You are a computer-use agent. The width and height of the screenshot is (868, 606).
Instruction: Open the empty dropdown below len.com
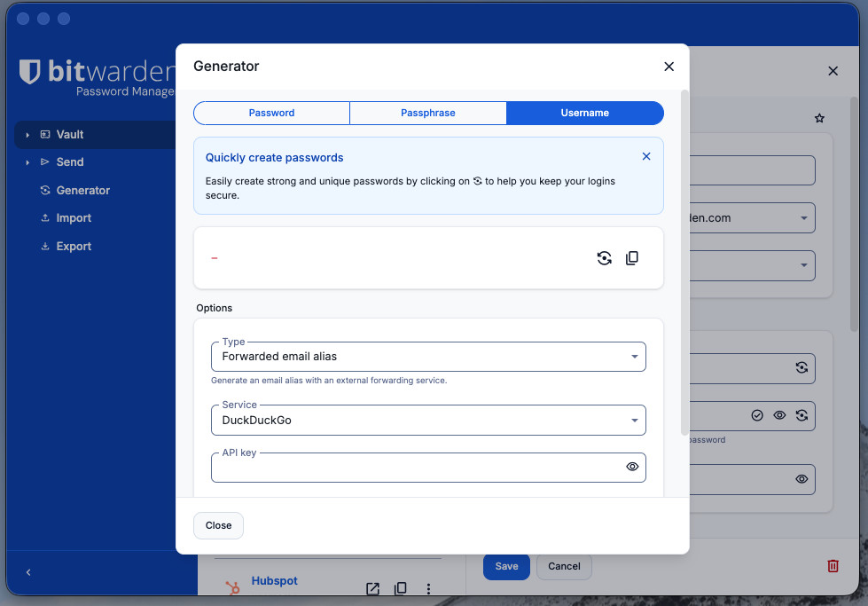point(753,265)
